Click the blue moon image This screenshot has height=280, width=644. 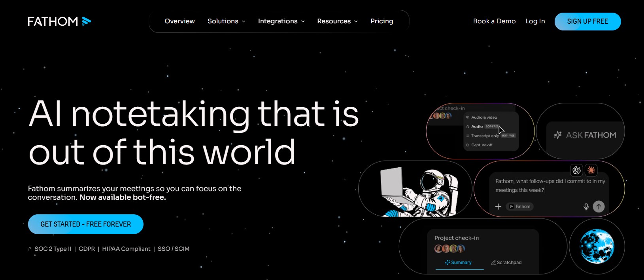(x=597, y=246)
